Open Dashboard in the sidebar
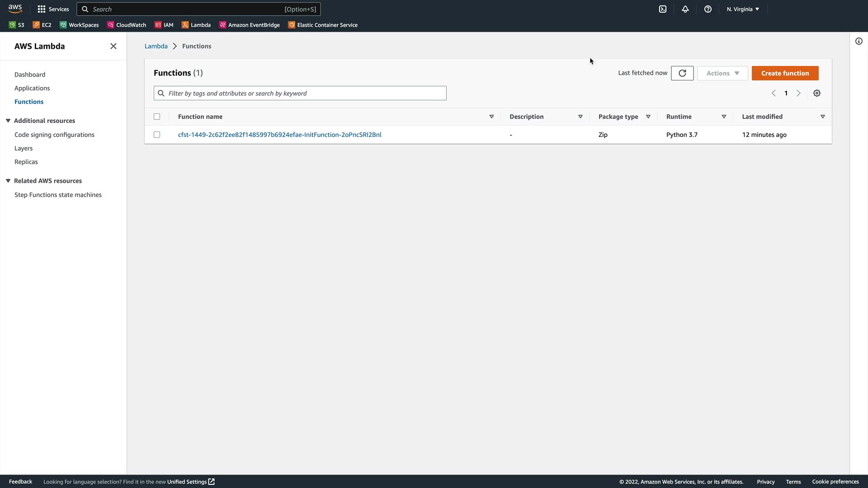868x488 pixels. point(30,75)
